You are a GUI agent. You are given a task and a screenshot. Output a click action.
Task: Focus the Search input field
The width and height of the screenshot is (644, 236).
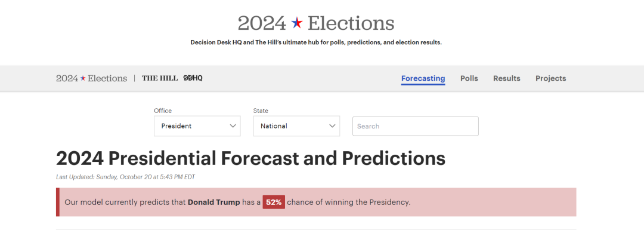(x=415, y=126)
